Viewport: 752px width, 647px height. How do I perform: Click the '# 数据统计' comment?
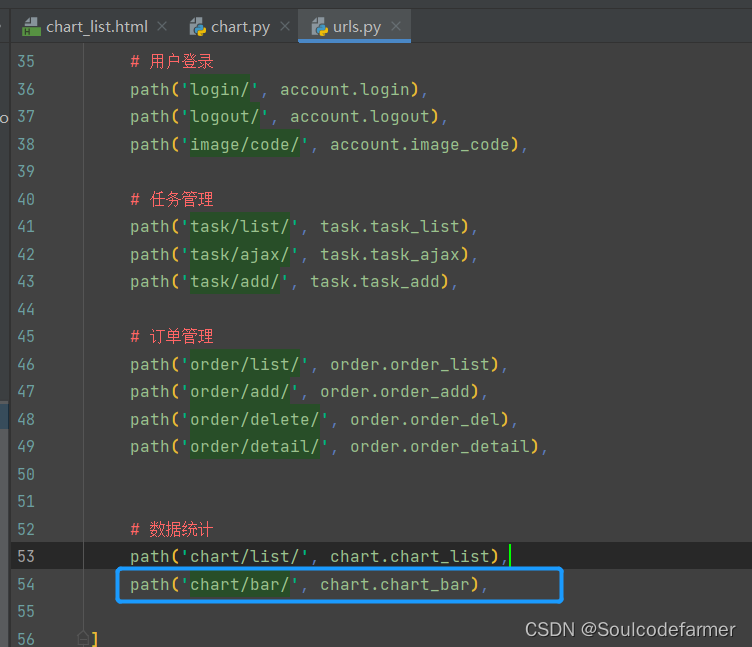pos(172,529)
